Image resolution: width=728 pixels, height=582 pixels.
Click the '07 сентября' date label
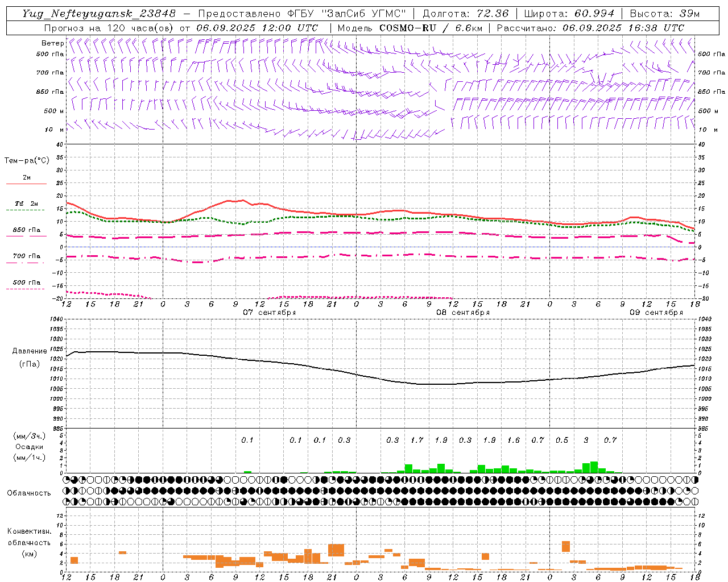(x=270, y=313)
